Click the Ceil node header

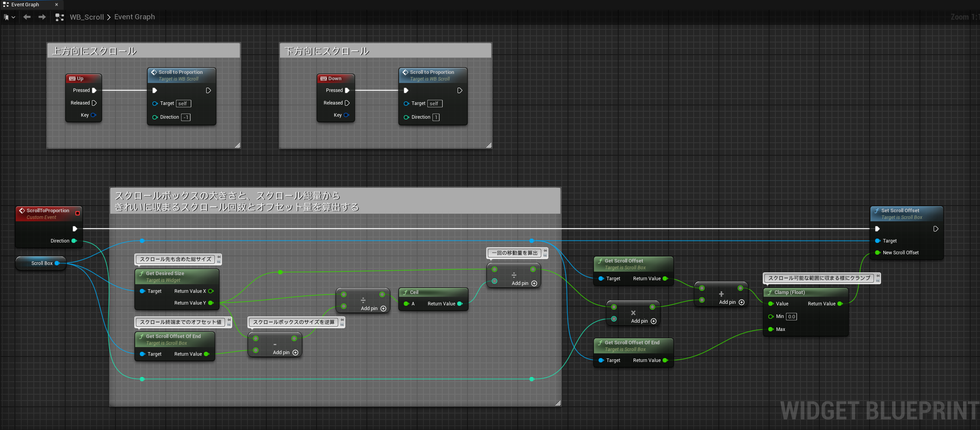pos(433,292)
